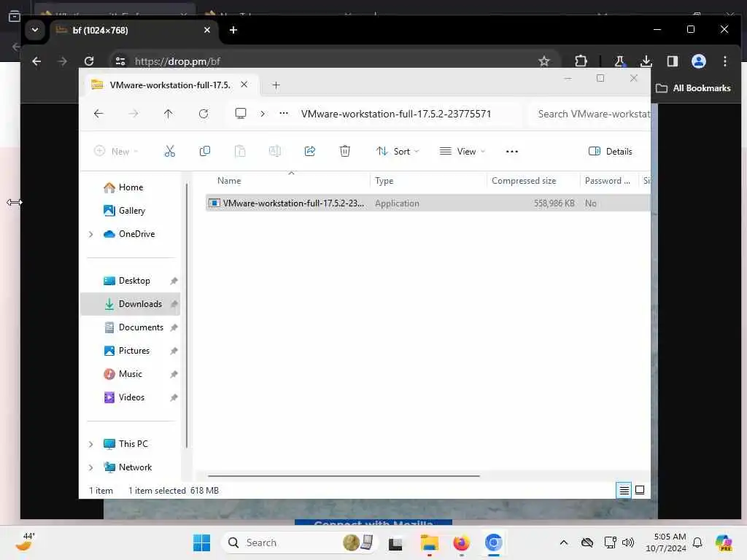Open All Bookmarks folder

click(x=693, y=88)
